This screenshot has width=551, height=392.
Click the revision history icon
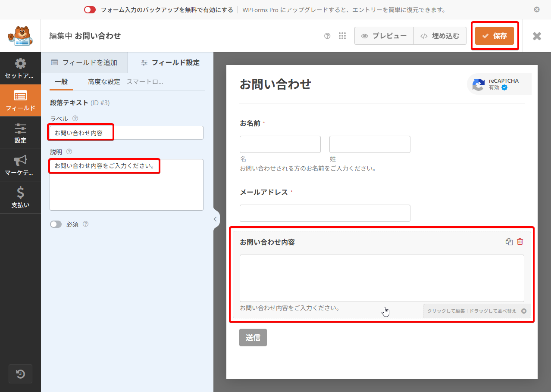click(x=20, y=374)
